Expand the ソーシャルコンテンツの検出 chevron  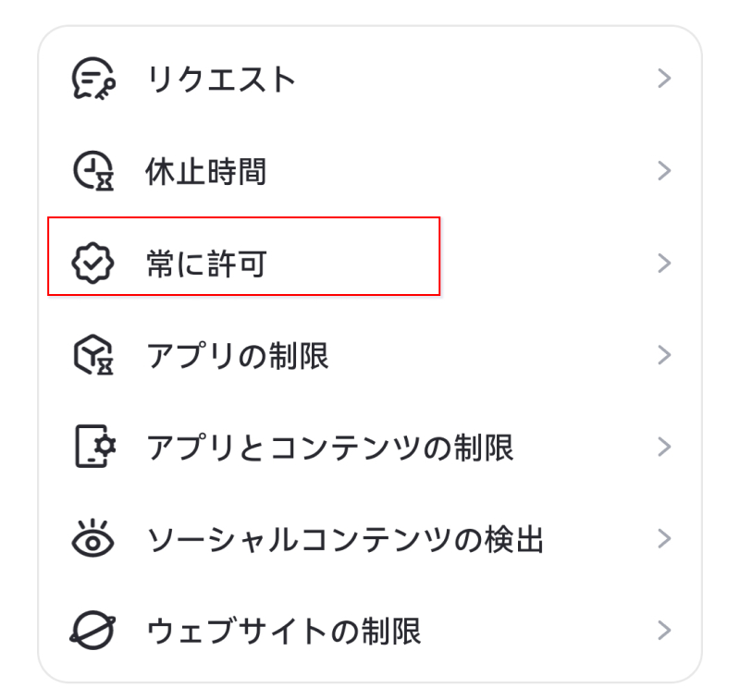click(x=664, y=537)
